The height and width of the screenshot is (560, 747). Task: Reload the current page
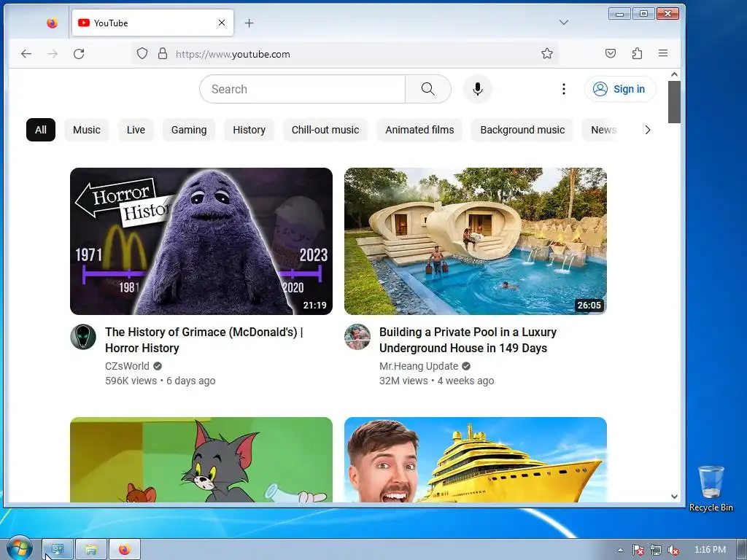[x=79, y=54]
